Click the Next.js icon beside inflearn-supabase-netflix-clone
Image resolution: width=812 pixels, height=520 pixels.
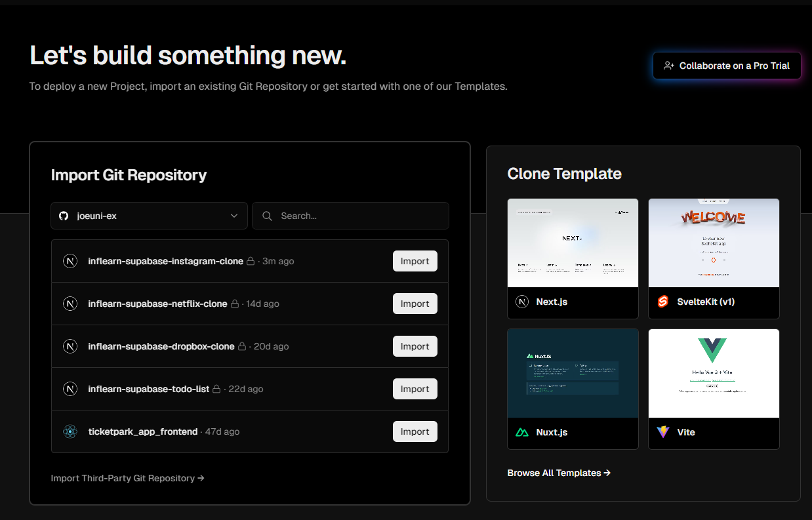point(70,304)
